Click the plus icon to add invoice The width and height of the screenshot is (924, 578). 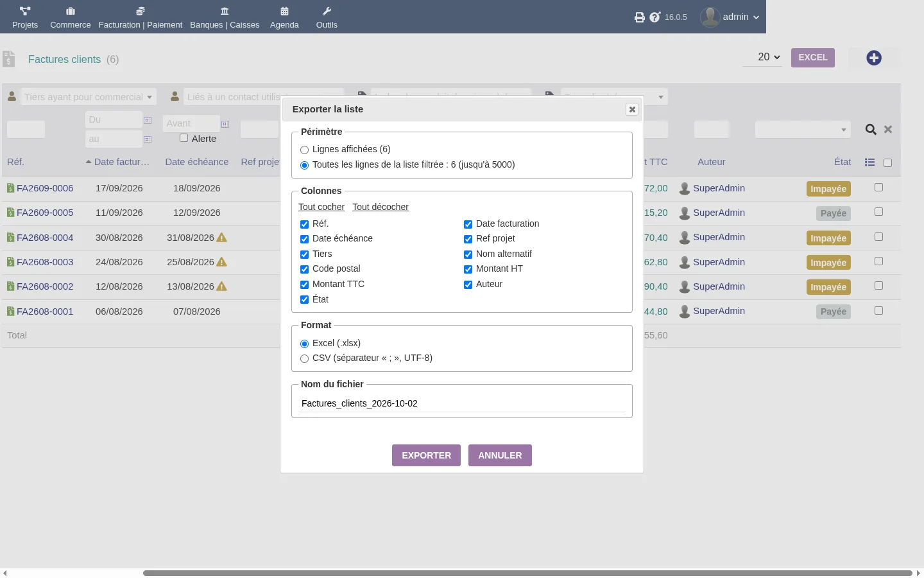click(x=874, y=58)
